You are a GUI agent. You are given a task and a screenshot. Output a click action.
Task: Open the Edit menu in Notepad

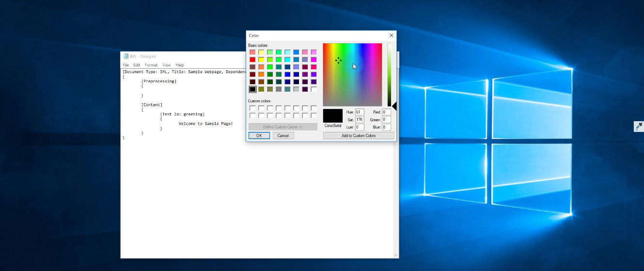[x=137, y=65]
